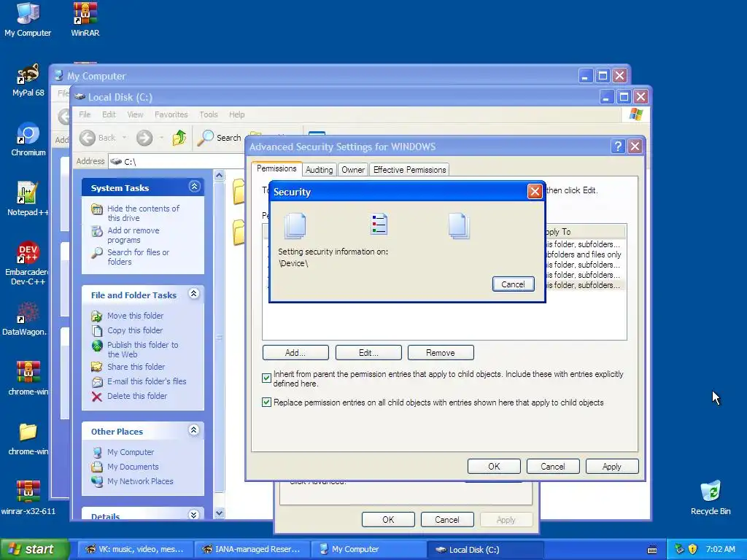
Task: Open the View menu
Action: 135,114
